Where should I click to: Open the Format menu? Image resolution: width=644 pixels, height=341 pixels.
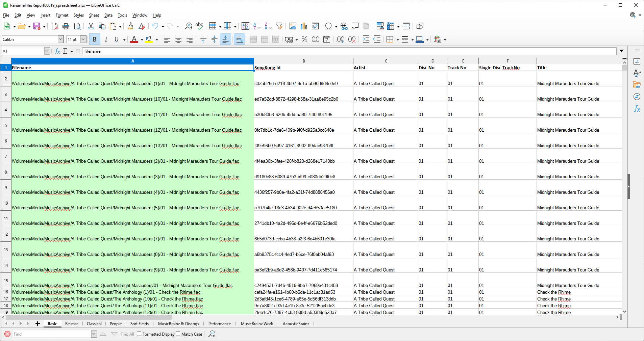tap(62, 15)
